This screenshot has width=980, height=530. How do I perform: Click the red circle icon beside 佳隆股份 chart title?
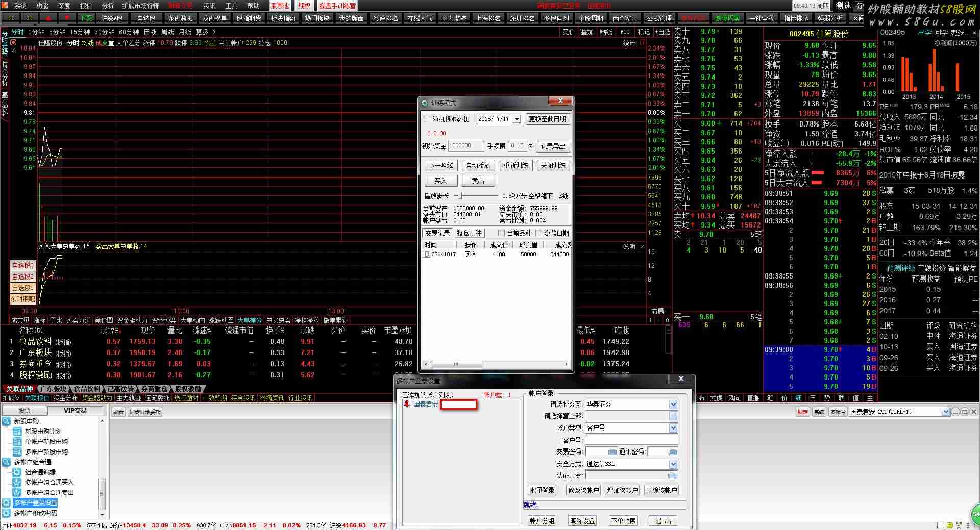[14, 42]
